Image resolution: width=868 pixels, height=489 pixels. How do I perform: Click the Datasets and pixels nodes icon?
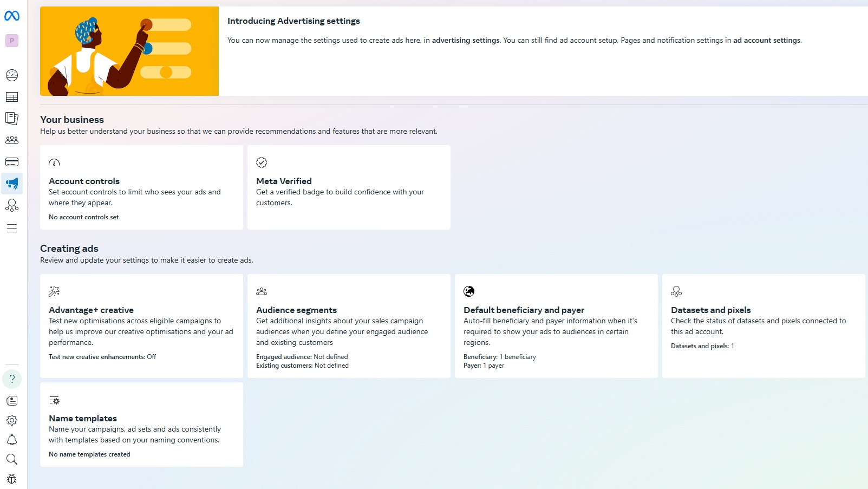click(676, 291)
